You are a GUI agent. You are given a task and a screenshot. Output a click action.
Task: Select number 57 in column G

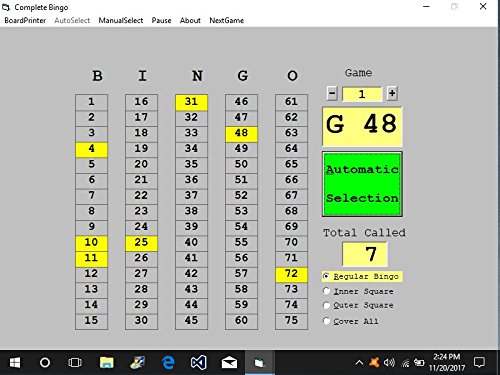[241, 274]
